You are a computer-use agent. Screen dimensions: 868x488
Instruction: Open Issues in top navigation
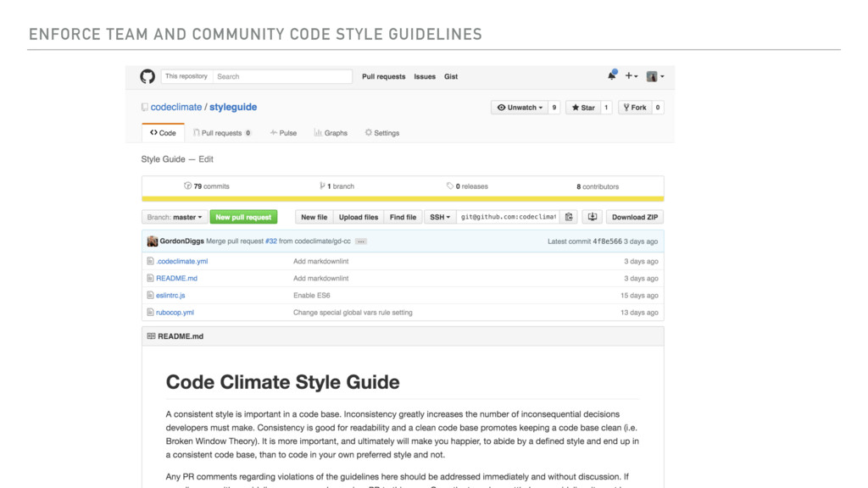click(x=425, y=76)
